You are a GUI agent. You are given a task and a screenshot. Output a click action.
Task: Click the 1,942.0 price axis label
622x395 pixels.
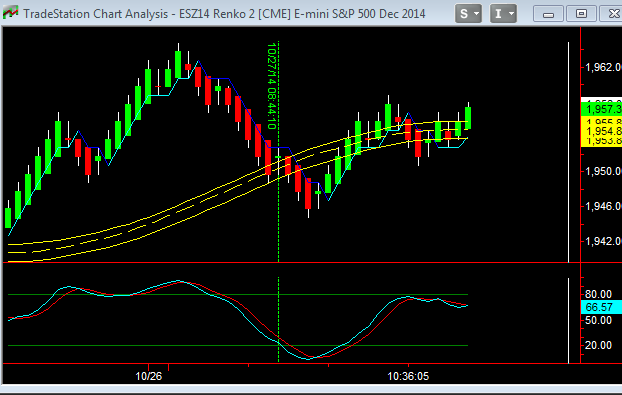click(x=603, y=241)
